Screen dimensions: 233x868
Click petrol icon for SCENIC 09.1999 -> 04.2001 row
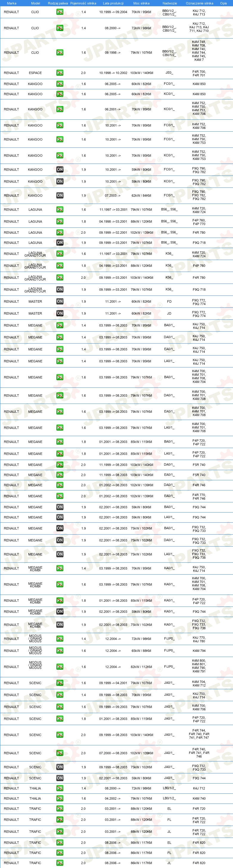point(60,683)
